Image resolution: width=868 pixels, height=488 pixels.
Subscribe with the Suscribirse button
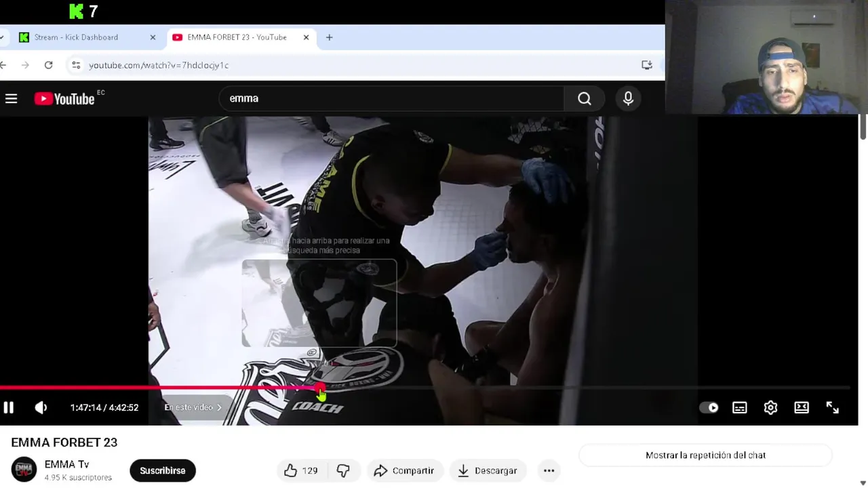click(x=163, y=470)
